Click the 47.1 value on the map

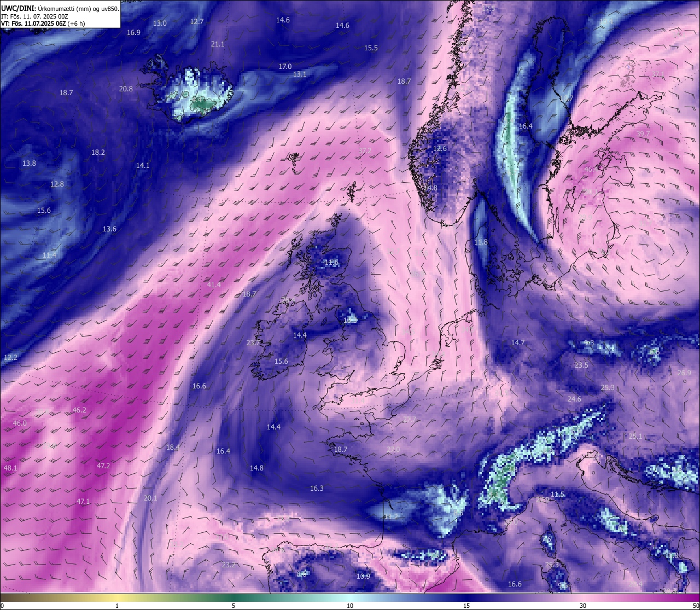(83, 502)
